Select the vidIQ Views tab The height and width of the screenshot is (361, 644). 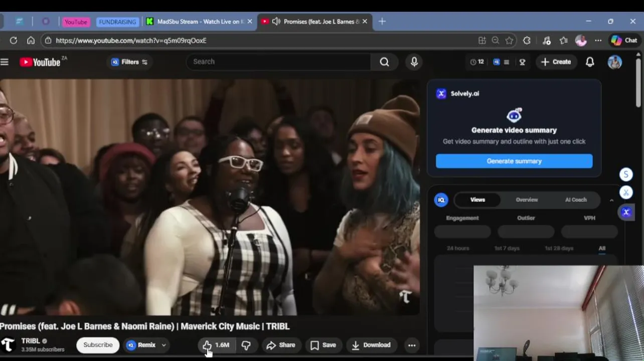click(477, 200)
